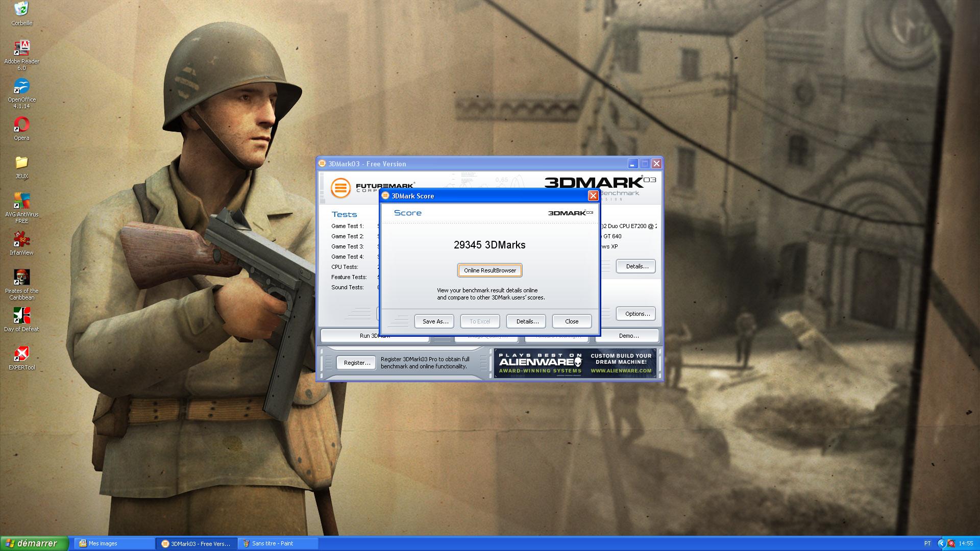The width and height of the screenshot is (980, 551).
Task: Open the Alienware advertisement banner
Action: point(575,363)
